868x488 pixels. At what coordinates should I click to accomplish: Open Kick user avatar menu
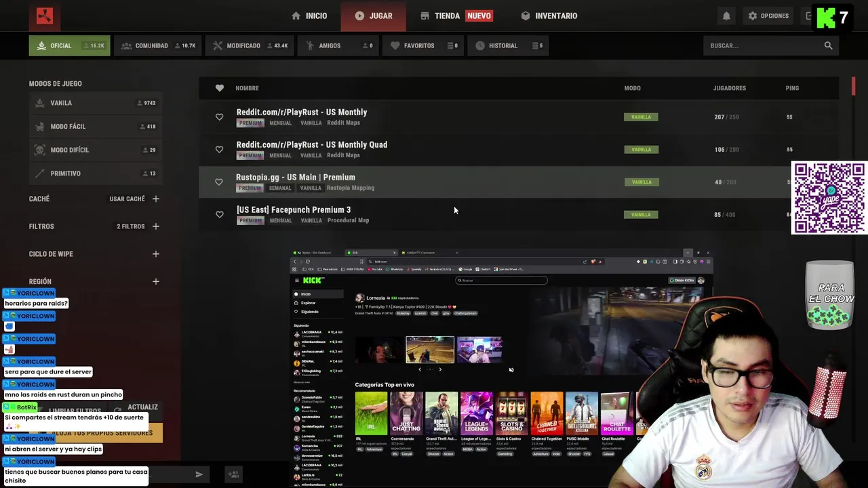point(701,280)
